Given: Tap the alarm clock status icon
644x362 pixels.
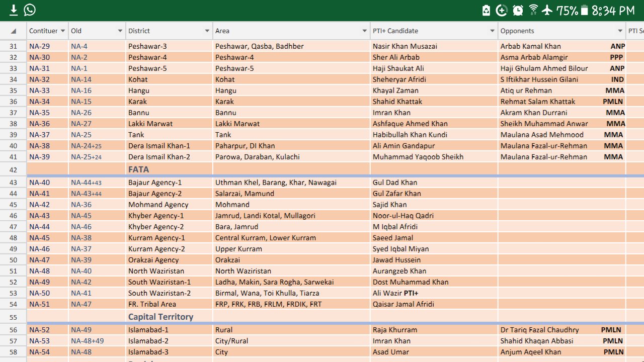Looking at the screenshot, I should coord(518,10).
